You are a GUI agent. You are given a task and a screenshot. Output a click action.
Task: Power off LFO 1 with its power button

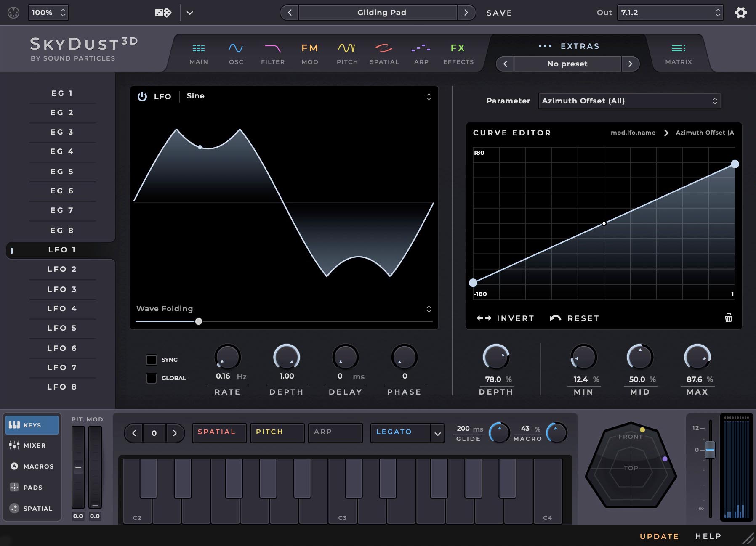tap(142, 96)
